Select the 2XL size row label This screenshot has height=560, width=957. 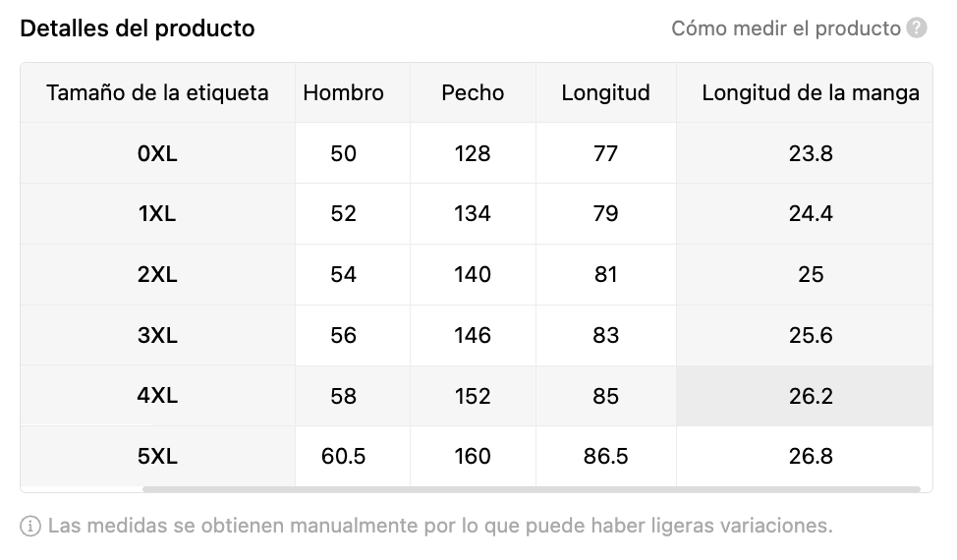157,274
